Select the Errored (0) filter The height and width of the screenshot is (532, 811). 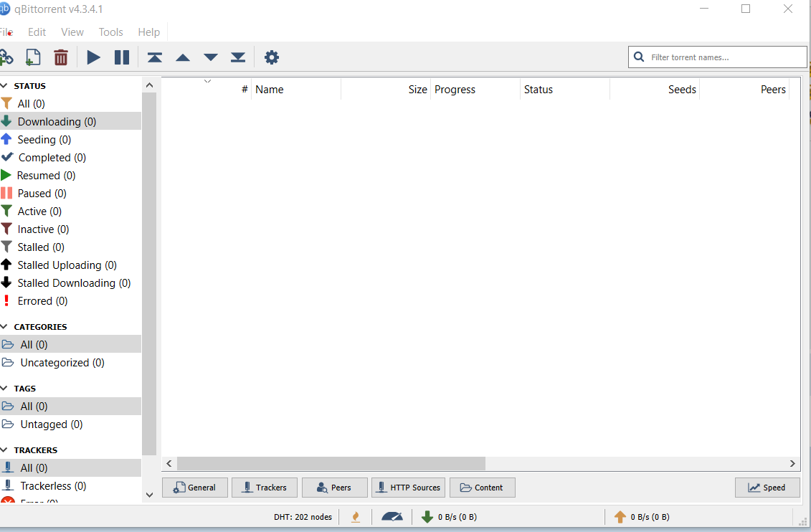click(x=70, y=301)
